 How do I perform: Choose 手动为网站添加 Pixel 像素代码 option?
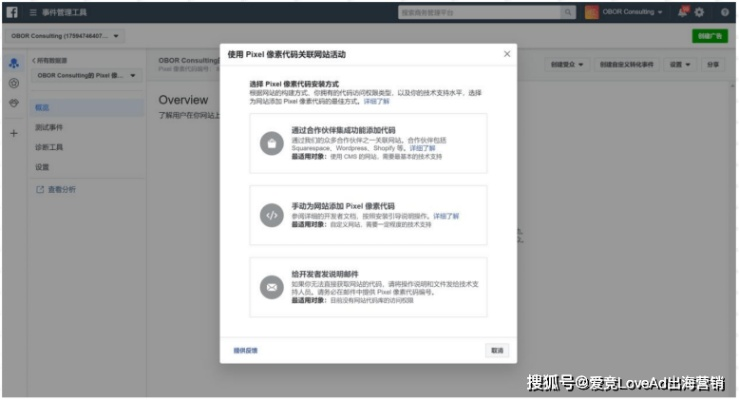368,215
